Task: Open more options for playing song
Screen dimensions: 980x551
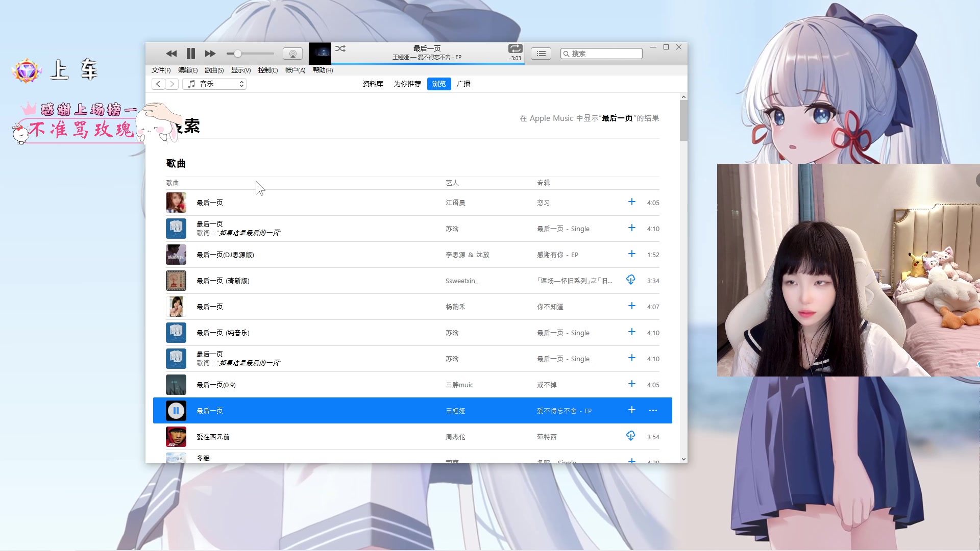Action: click(x=653, y=411)
